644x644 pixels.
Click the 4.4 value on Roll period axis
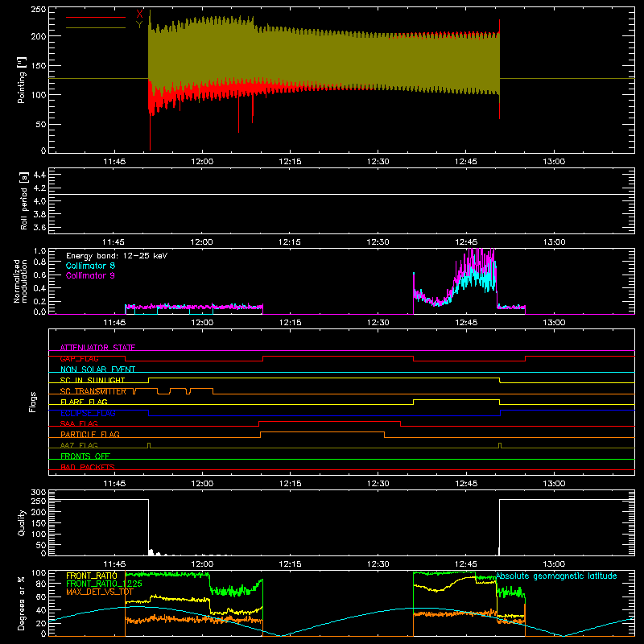[39, 175]
